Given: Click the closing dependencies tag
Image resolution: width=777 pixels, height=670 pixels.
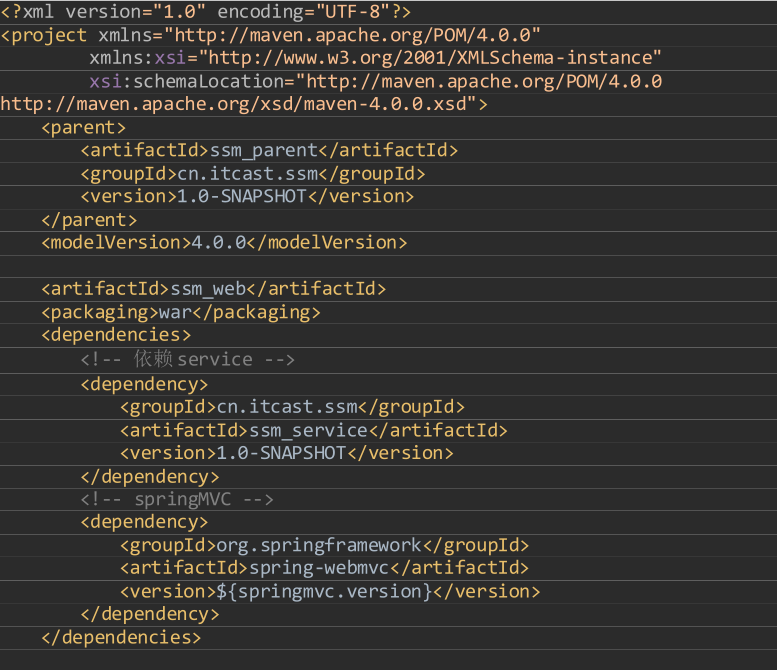Looking at the screenshot, I should tap(121, 638).
